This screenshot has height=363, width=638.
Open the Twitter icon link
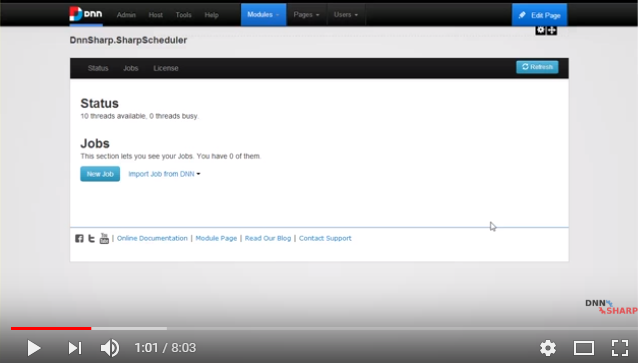[92, 238]
